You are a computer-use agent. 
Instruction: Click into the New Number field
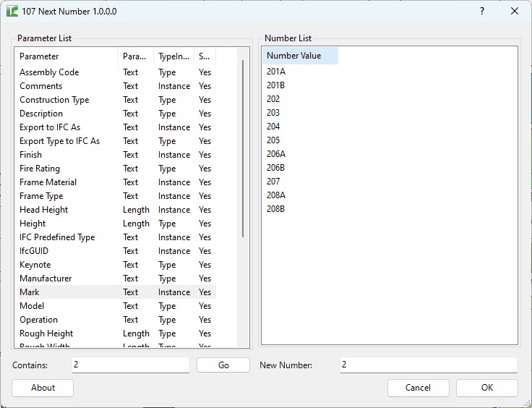click(x=429, y=365)
